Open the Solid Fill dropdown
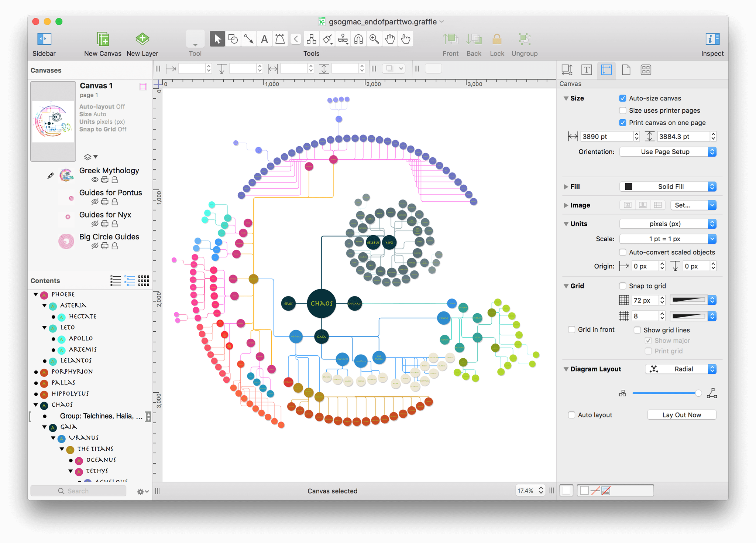The height and width of the screenshot is (543, 756). coord(668,187)
